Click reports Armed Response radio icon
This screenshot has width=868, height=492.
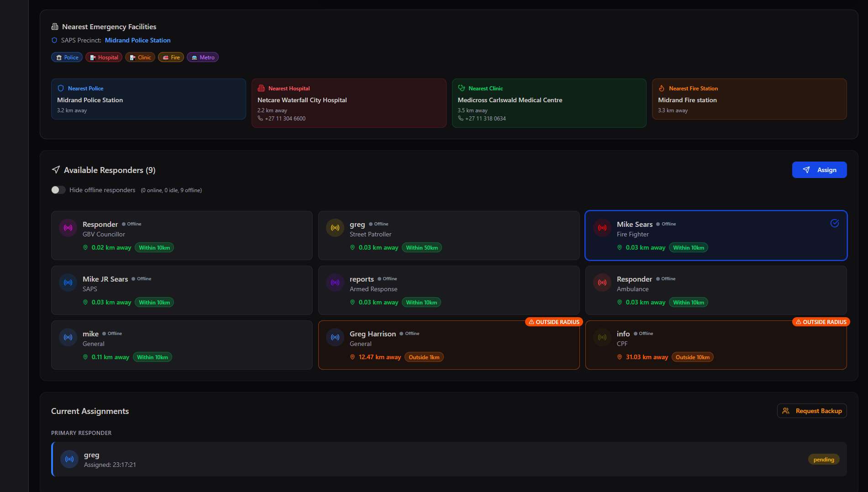(335, 283)
